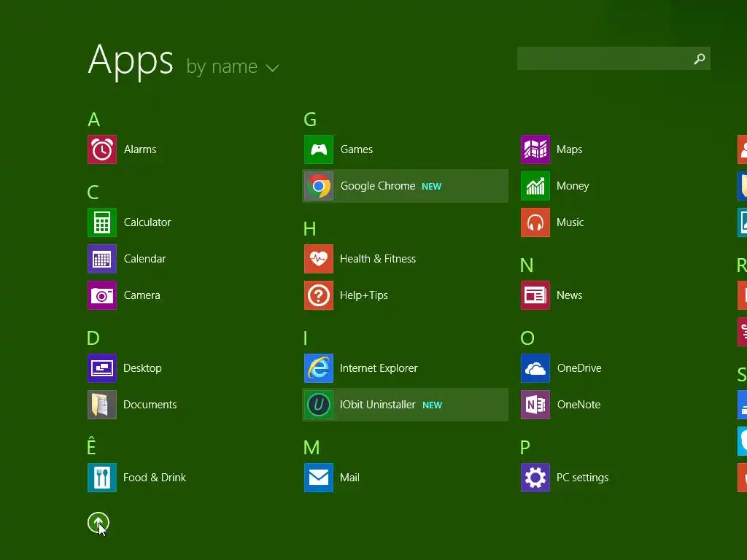Click inside the apps search field

(x=614, y=58)
